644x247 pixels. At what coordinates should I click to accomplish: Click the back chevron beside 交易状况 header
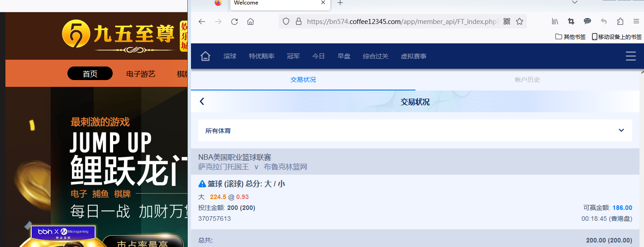pos(202,101)
